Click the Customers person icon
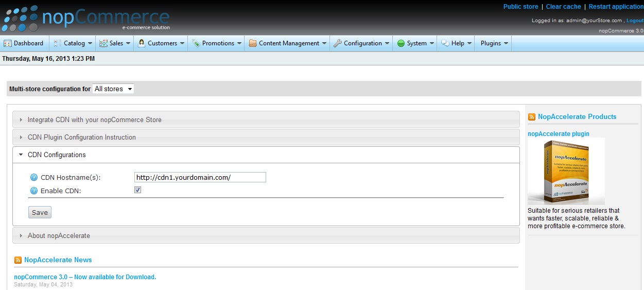The image size is (644, 290). click(141, 43)
